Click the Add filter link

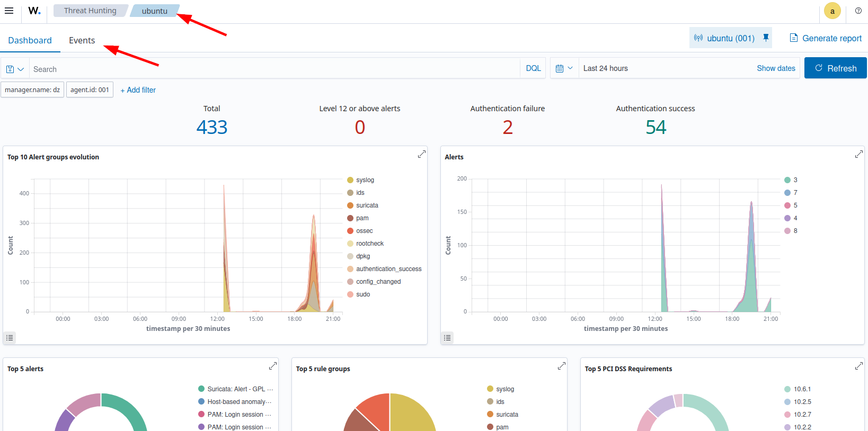click(x=138, y=90)
